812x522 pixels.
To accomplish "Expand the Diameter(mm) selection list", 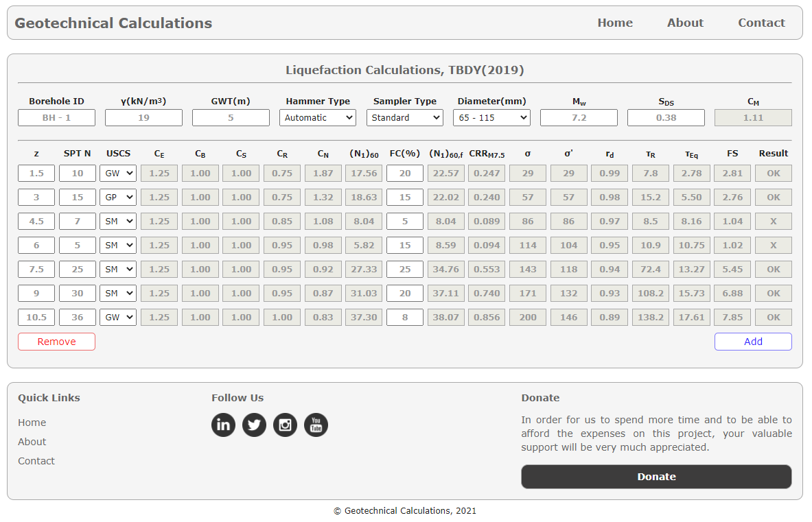I will [491, 117].
